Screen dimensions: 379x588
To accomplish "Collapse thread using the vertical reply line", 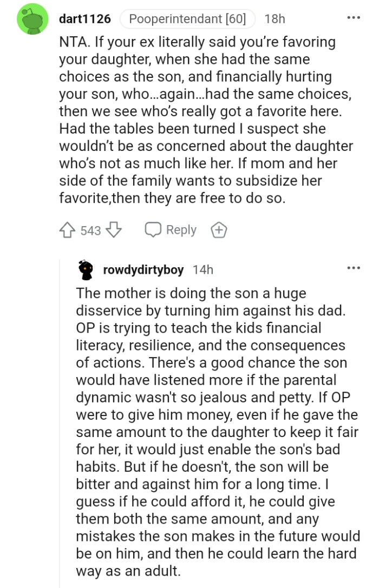I will click(x=60, y=422).
